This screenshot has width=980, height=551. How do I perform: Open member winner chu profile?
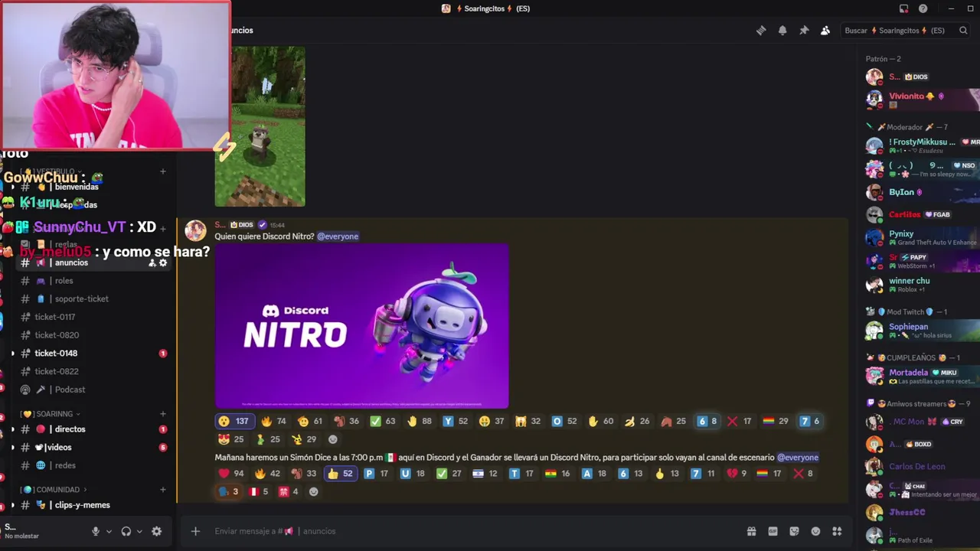921,285
